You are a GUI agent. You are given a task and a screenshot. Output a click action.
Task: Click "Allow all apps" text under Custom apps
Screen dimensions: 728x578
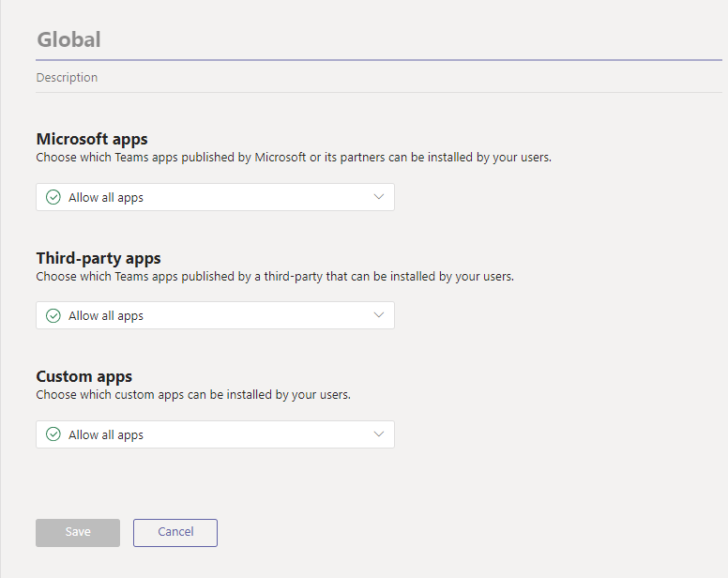(x=106, y=435)
